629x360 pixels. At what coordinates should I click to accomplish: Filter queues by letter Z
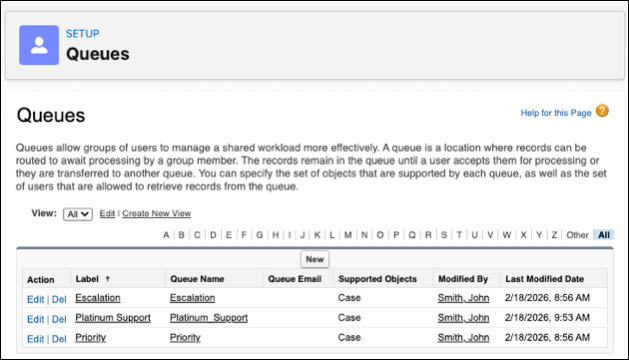click(554, 235)
